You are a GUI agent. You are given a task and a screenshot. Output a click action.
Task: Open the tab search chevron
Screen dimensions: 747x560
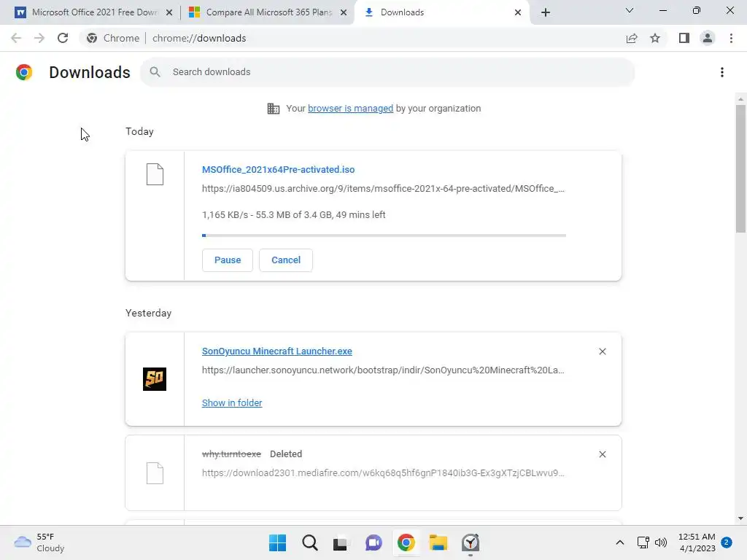pyautogui.click(x=630, y=10)
